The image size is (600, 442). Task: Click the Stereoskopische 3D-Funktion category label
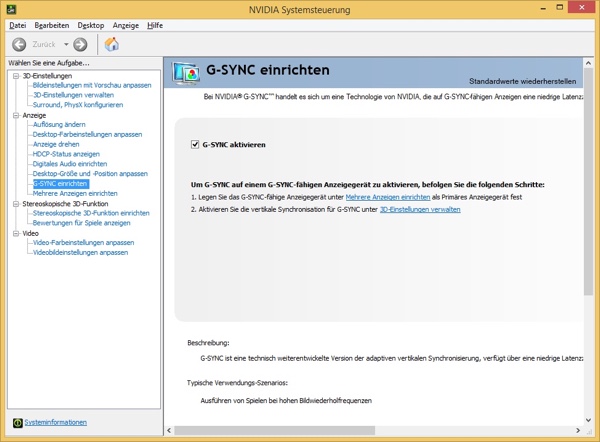click(x=65, y=204)
